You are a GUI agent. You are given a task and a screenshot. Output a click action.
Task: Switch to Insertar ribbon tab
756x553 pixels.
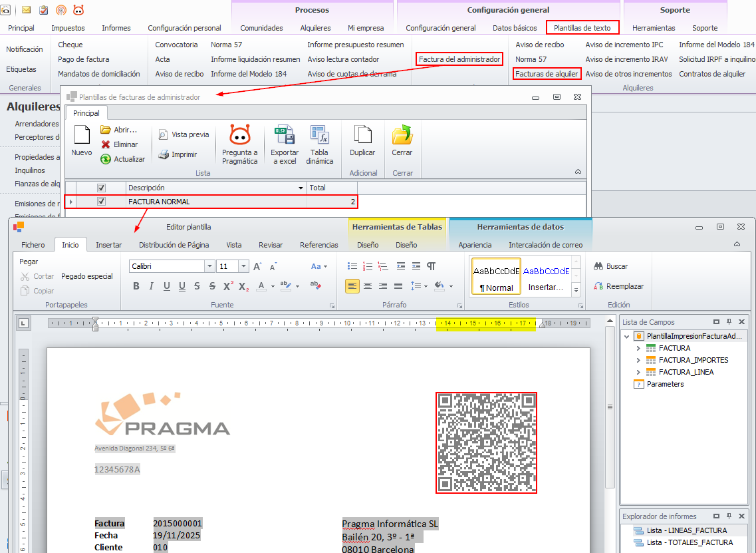coord(108,245)
